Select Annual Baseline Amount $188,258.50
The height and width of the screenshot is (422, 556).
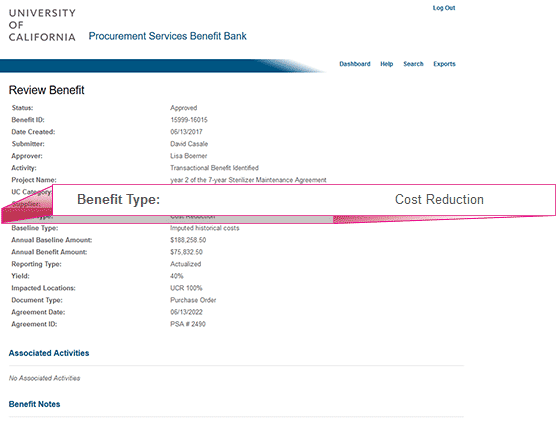[x=188, y=240]
